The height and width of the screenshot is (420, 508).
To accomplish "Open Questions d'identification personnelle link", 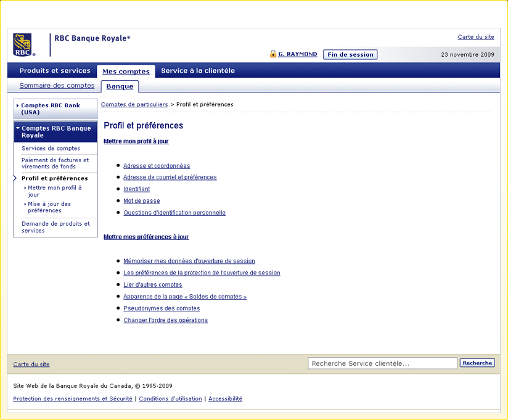I will coord(174,213).
